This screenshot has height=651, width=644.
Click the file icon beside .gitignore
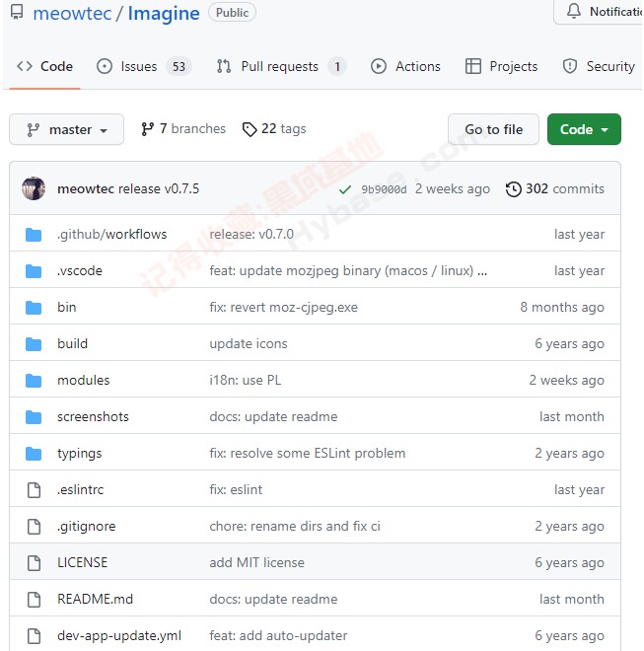[34, 527]
